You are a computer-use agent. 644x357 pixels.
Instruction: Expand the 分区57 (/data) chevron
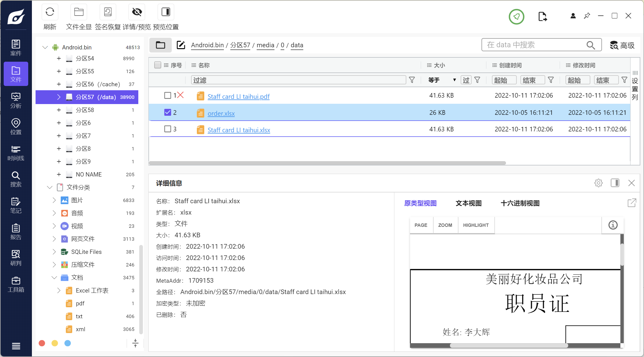tap(59, 97)
